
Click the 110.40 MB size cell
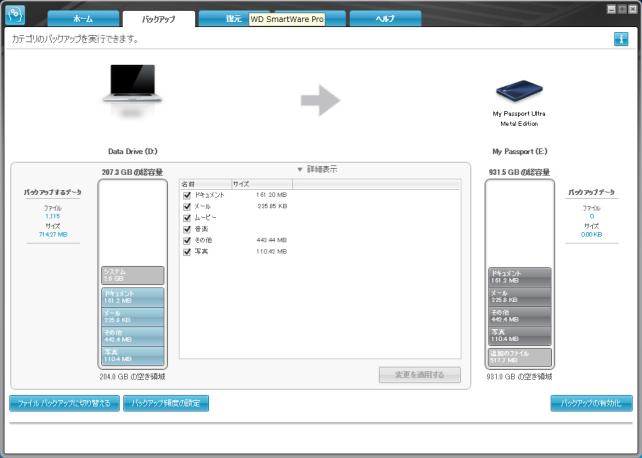(271, 252)
